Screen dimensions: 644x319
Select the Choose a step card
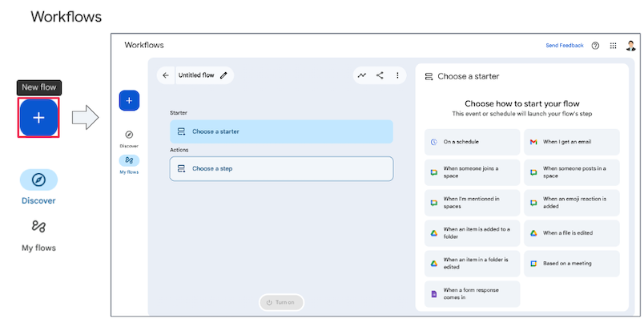[281, 168]
